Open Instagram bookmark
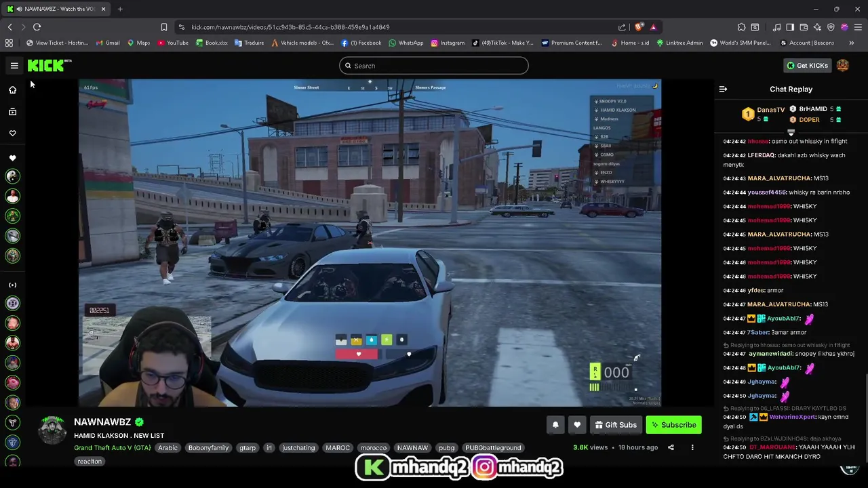This screenshot has height=488, width=868. click(x=448, y=43)
